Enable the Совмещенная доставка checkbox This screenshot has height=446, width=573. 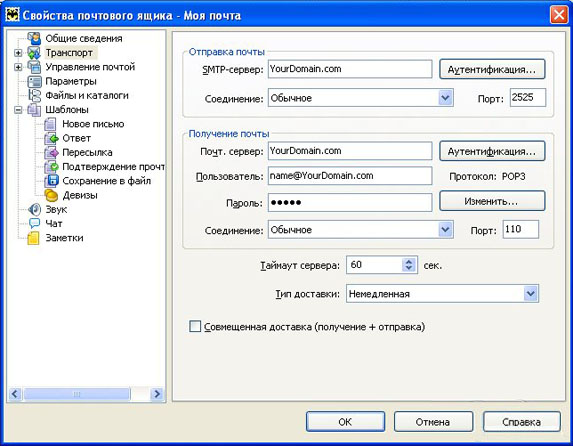[195, 326]
